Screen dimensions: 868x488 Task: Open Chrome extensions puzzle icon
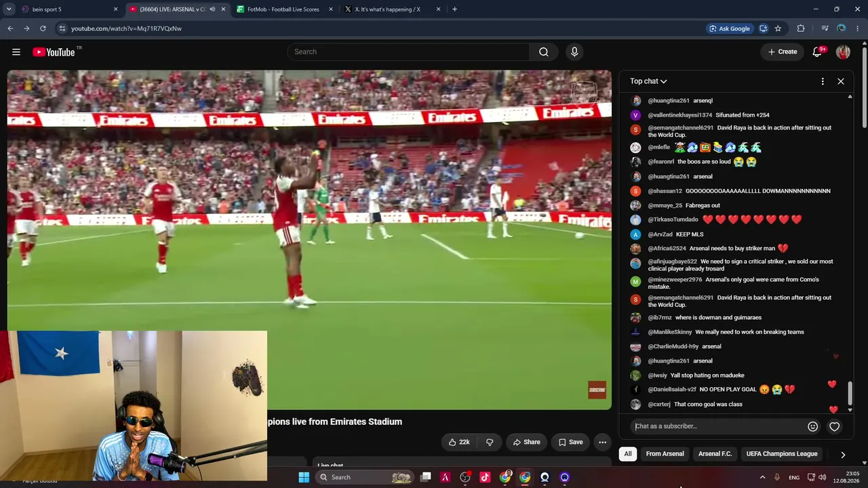coord(801,28)
